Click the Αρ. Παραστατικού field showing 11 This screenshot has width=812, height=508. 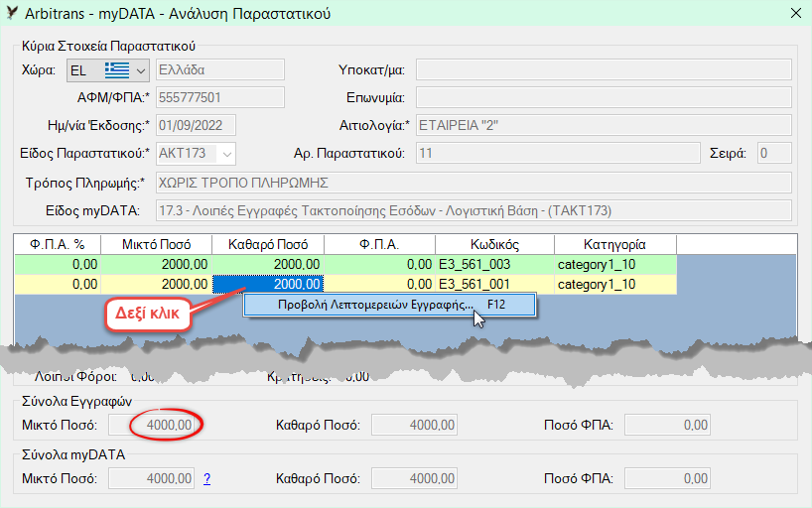click(558, 153)
